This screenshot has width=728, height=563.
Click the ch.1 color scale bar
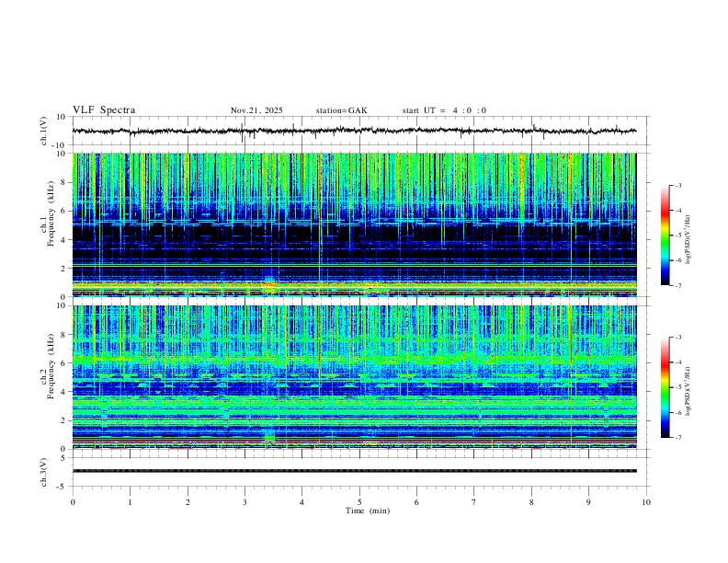click(665, 236)
